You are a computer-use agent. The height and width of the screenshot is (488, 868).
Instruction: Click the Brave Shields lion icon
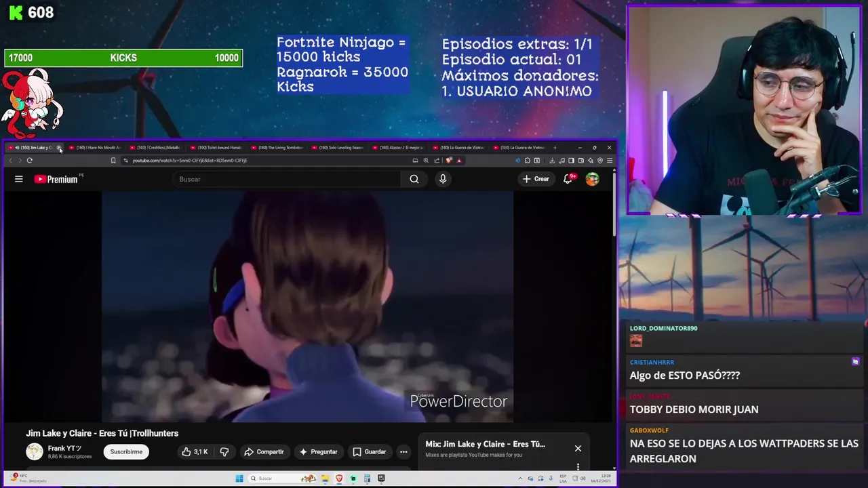tap(449, 161)
